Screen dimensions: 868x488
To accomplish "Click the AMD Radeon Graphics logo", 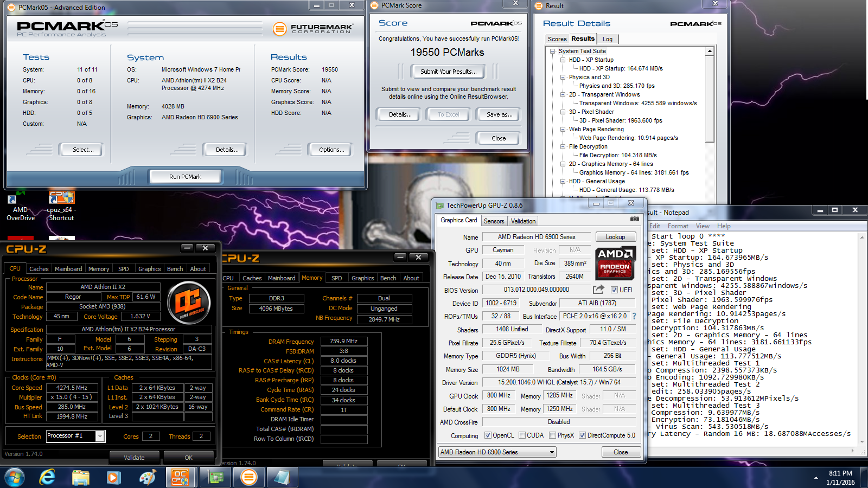I will [x=615, y=262].
